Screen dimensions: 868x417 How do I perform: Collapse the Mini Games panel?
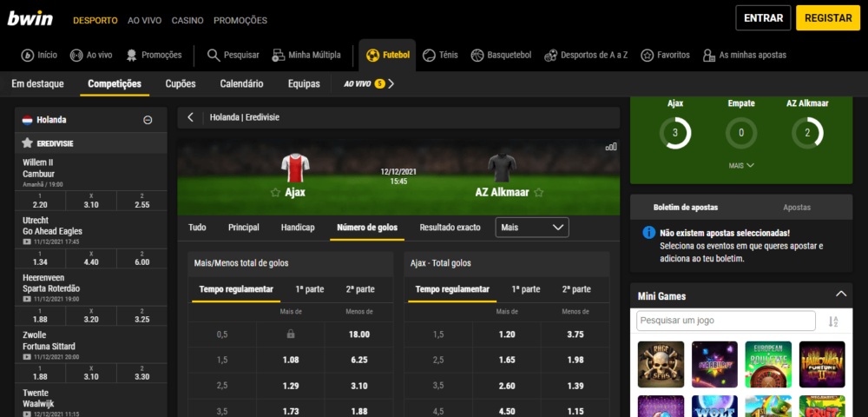(841, 294)
